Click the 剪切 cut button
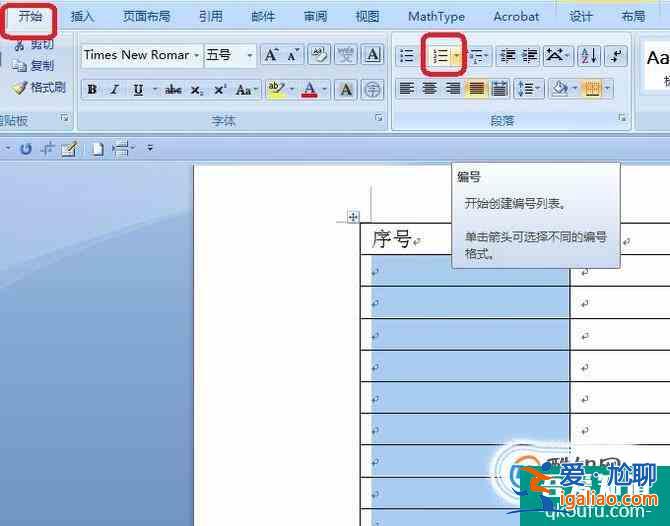 point(34,45)
